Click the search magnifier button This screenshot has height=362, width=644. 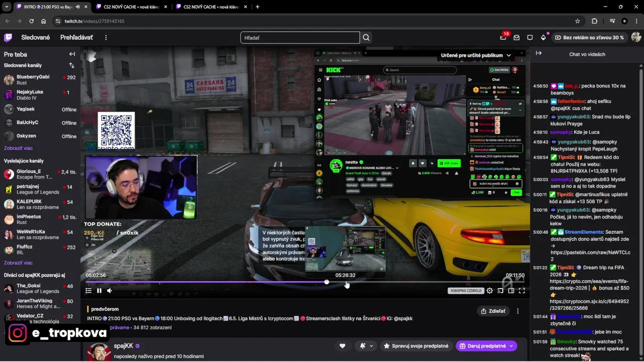click(x=366, y=38)
